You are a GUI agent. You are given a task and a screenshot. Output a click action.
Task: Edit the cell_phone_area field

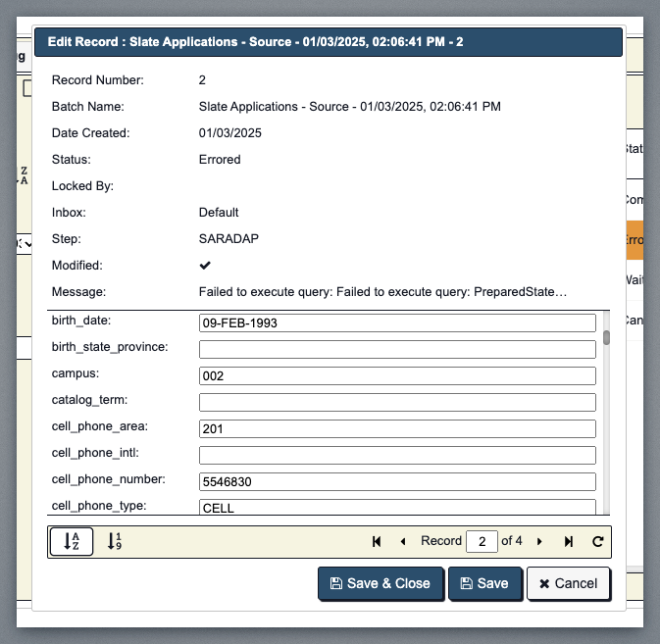tap(397, 428)
